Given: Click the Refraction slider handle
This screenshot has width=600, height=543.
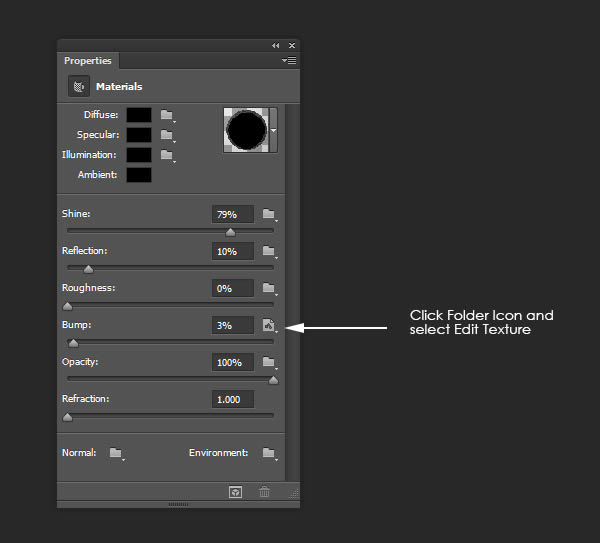Looking at the screenshot, I should tap(67, 417).
